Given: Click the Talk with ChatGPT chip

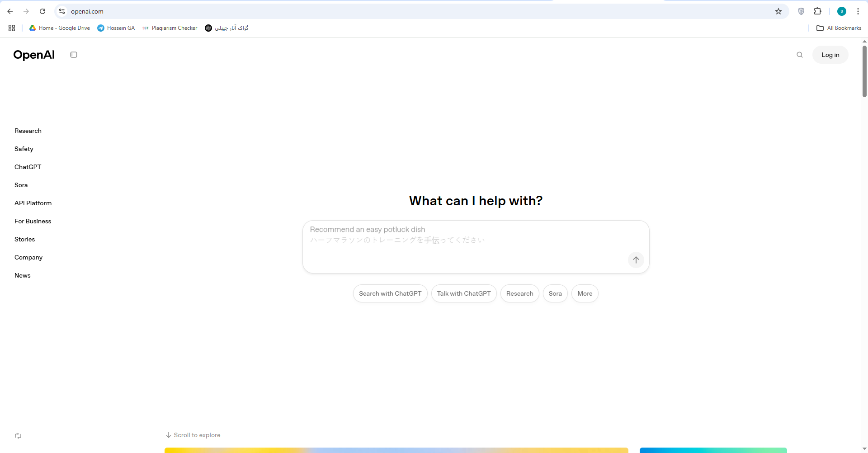Looking at the screenshot, I should click(464, 293).
